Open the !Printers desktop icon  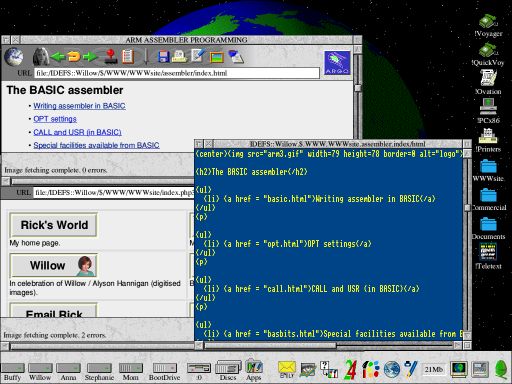(488, 140)
